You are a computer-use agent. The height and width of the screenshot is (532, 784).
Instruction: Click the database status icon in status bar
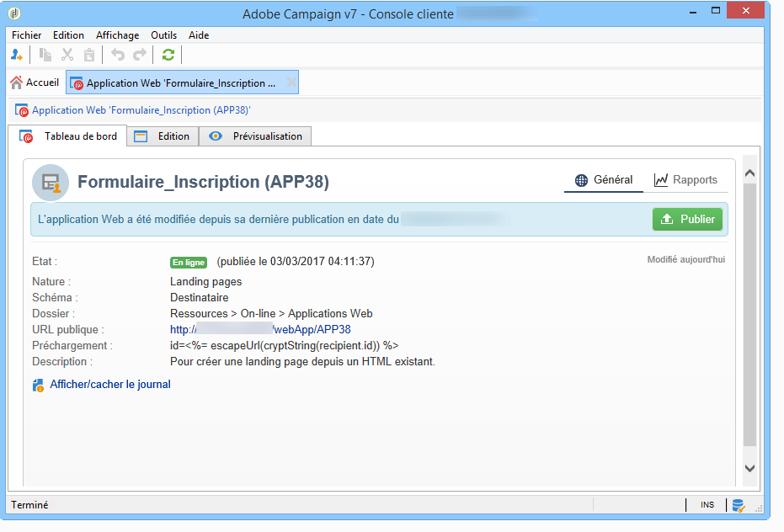click(739, 505)
